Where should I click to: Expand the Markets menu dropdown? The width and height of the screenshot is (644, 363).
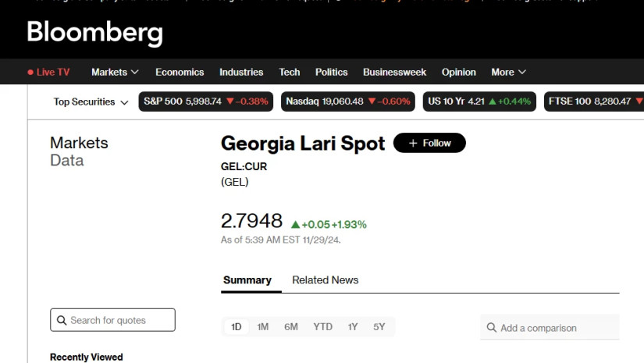pos(115,72)
